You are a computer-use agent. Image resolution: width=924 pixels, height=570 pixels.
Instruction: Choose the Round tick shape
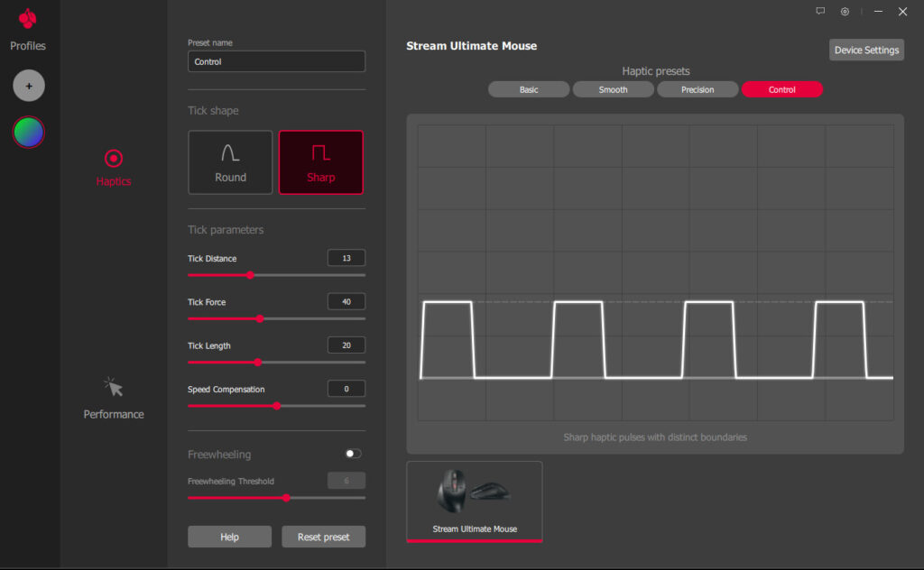point(230,162)
